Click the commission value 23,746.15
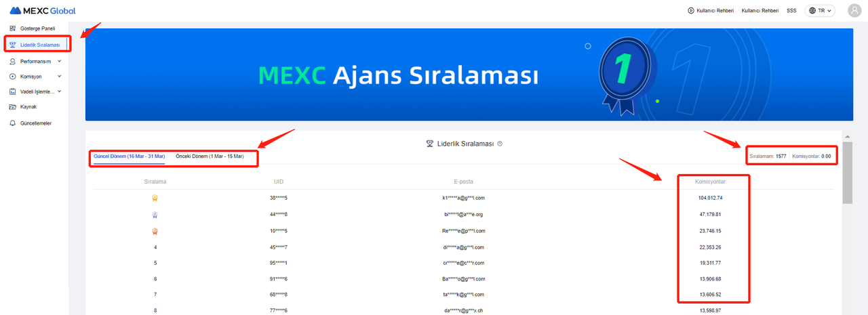The height and width of the screenshot is (315, 868). click(x=710, y=230)
